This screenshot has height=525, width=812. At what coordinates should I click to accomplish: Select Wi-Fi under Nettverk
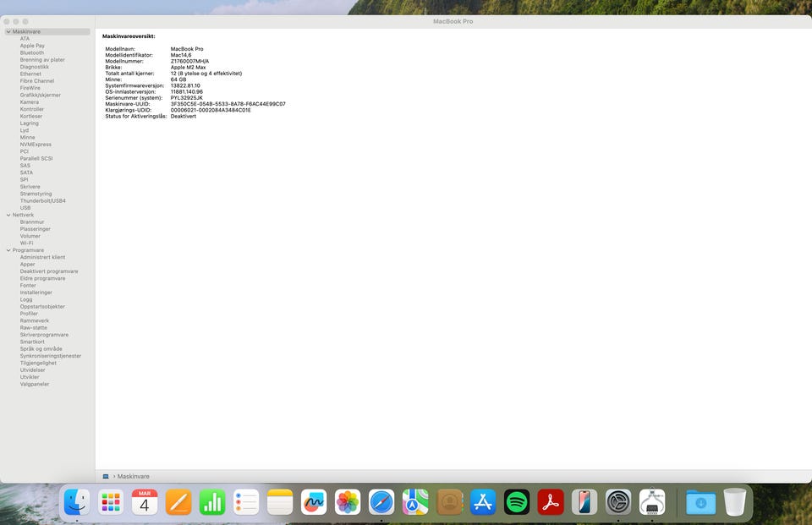pyautogui.click(x=26, y=243)
